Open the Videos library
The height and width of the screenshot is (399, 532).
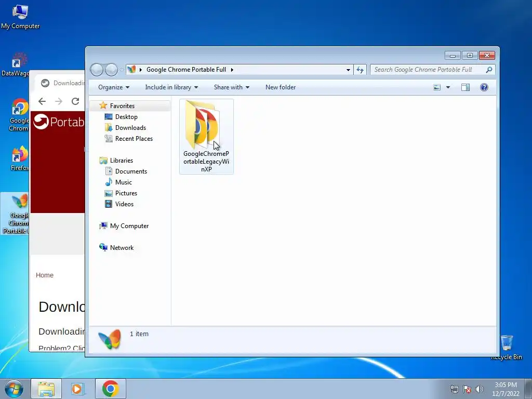coord(124,204)
